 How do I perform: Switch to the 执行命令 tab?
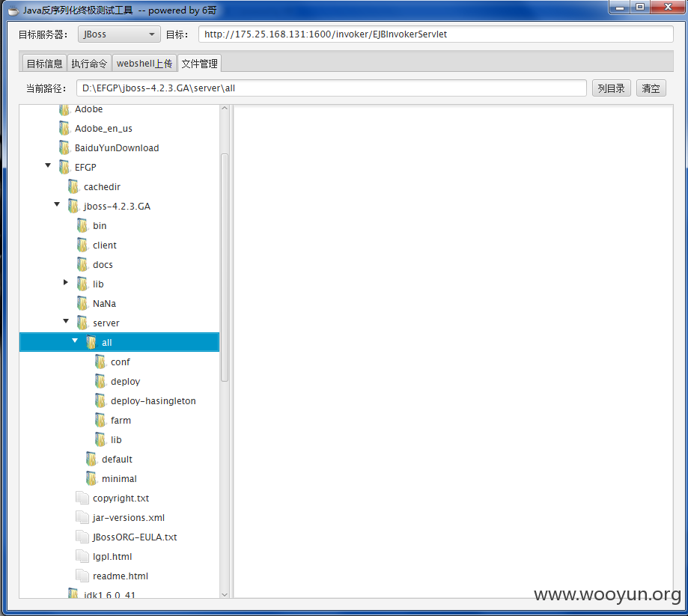point(89,63)
